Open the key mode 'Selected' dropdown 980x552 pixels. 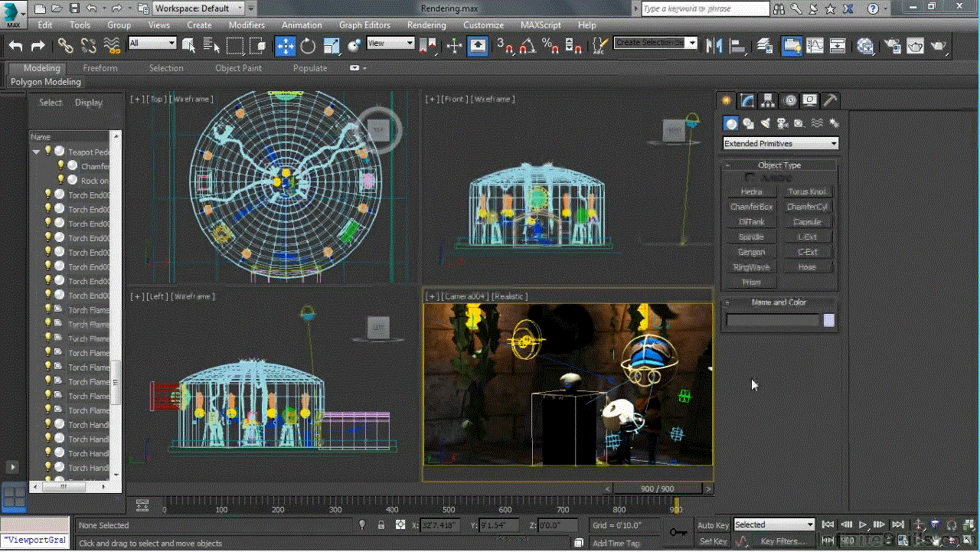coord(774,524)
